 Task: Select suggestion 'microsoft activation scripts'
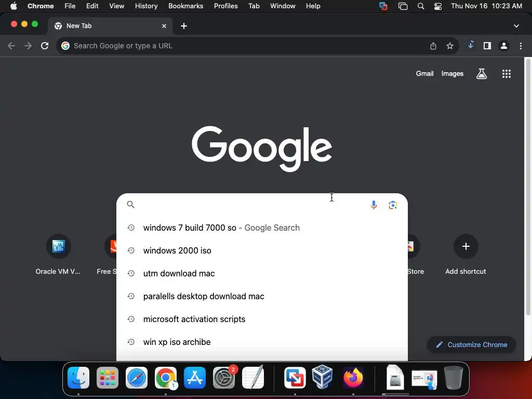click(x=262, y=320)
